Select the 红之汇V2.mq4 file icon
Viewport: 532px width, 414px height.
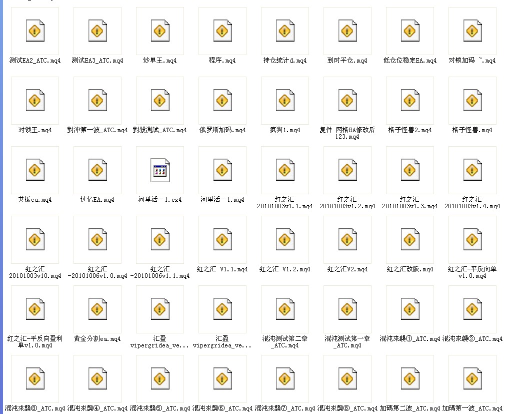pos(347,240)
